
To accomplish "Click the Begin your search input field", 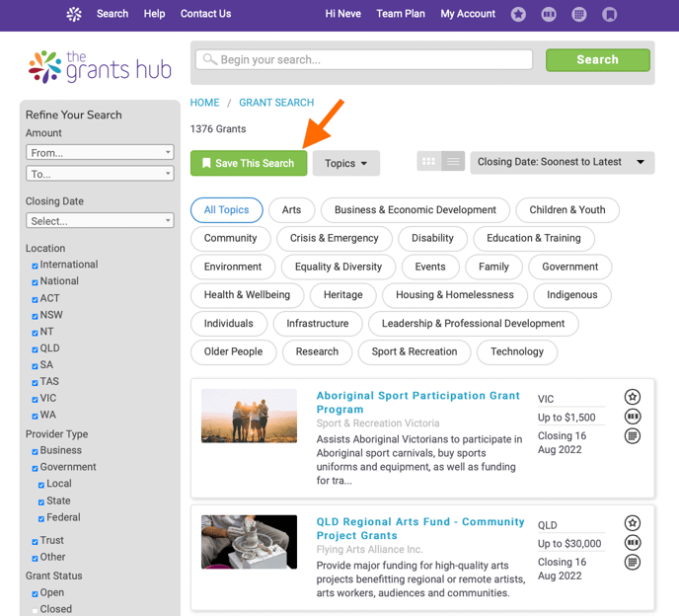I will point(365,60).
